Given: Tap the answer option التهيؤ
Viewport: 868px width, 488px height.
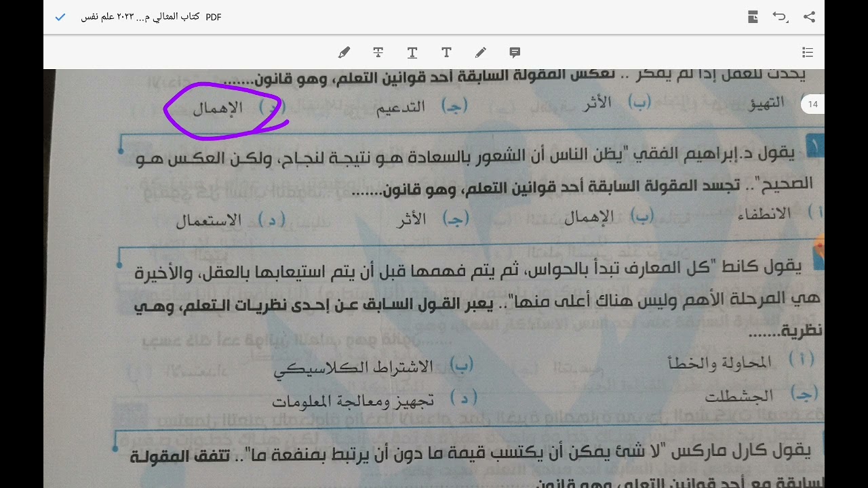Looking at the screenshot, I should coord(766,103).
